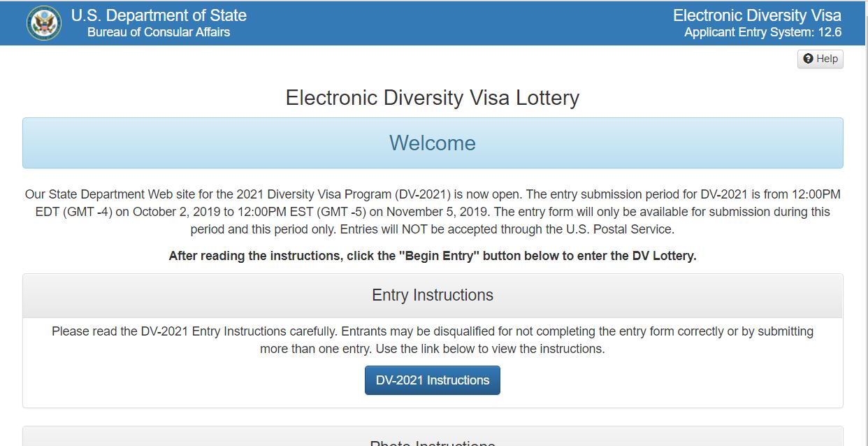Click the "October 2, 2019" date text
The width and height of the screenshot is (868, 446).
tap(176, 211)
